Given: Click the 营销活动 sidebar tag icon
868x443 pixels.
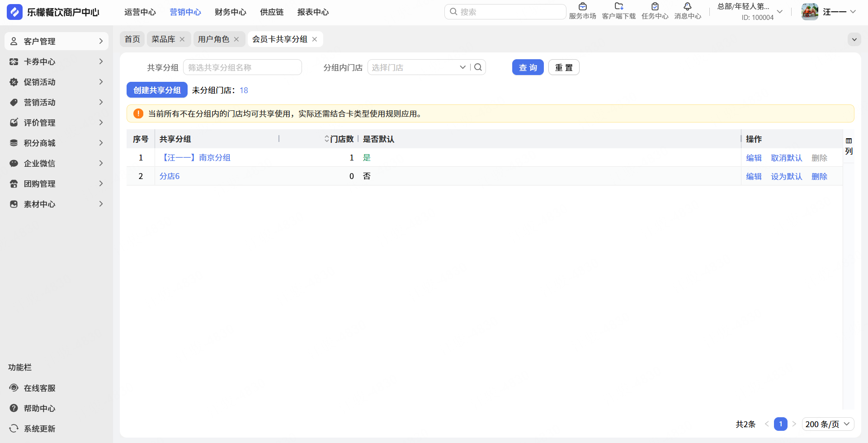Looking at the screenshot, I should coord(14,102).
